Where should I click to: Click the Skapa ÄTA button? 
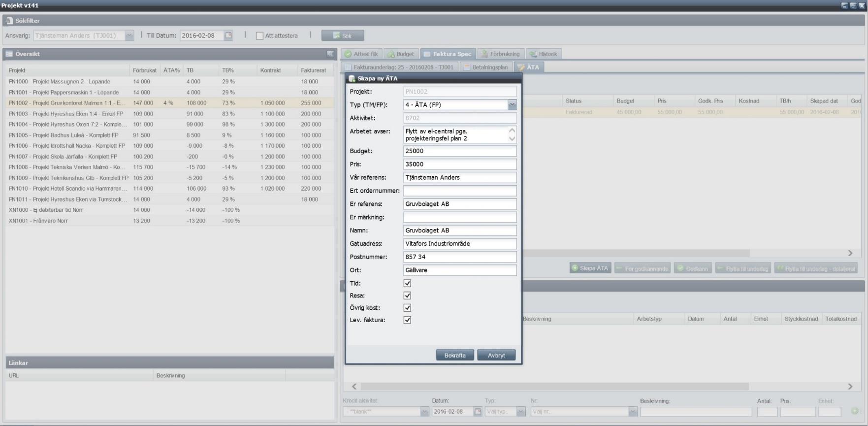pyautogui.click(x=590, y=268)
